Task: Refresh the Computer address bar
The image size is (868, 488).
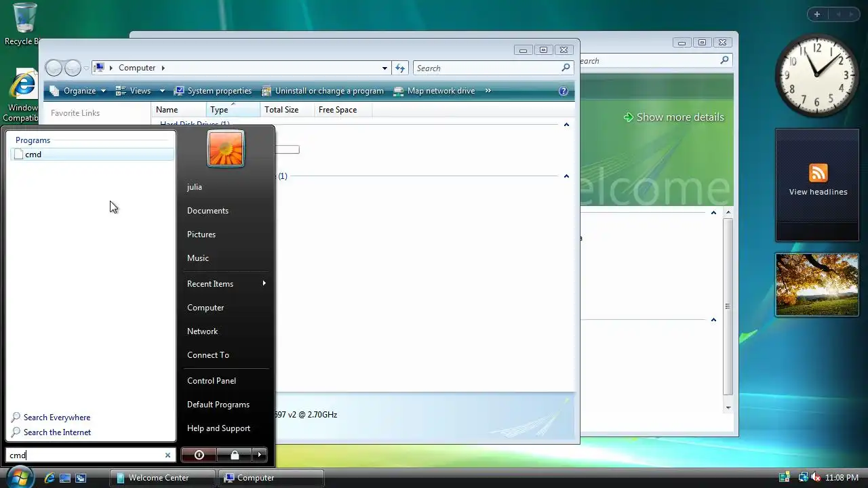Action: click(x=400, y=68)
